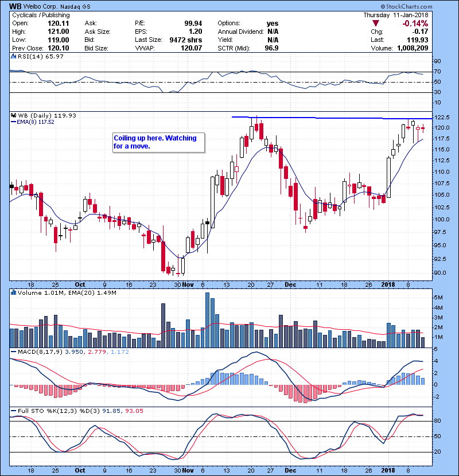Image resolution: width=459 pixels, height=476 pixels.
Task: Click the Options 'yes' value
Action: coord(273,24)
